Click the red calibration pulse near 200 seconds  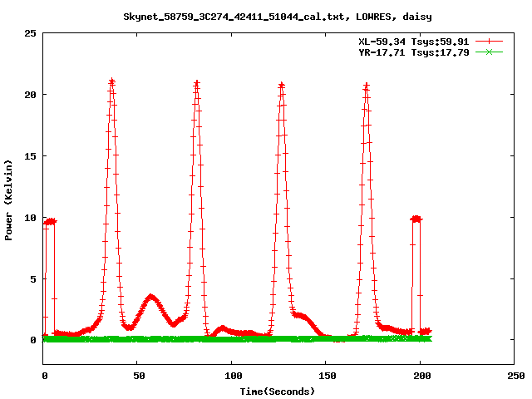click(x=416, y=219)
